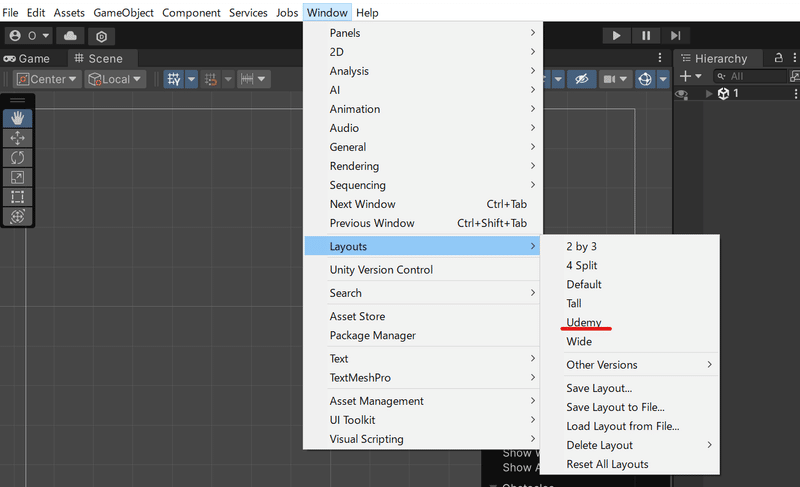Choose Reset All Layouts
This screenshot has height=487, width=800.
[630, 465]
